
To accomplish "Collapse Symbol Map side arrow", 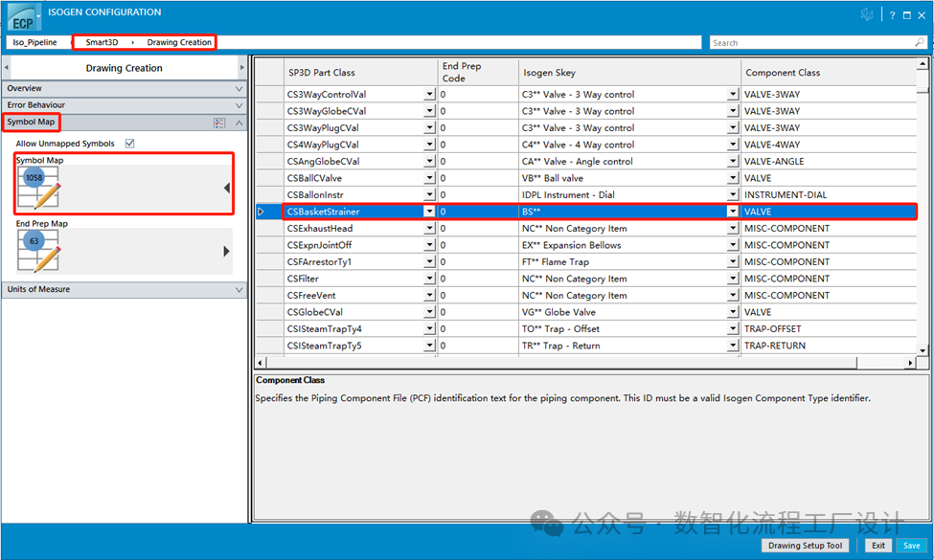I will pyautogui.click(x=227, y=188).
